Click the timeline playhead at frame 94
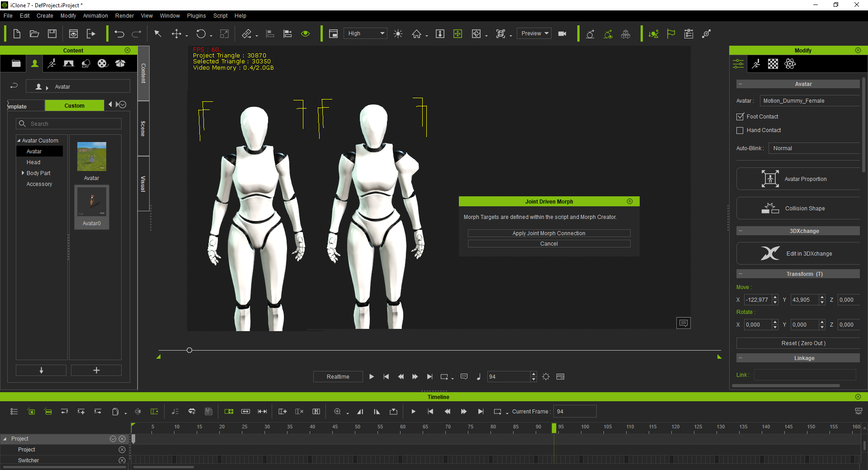Screen dimensions: 868x470 click(x=554, y=428)
